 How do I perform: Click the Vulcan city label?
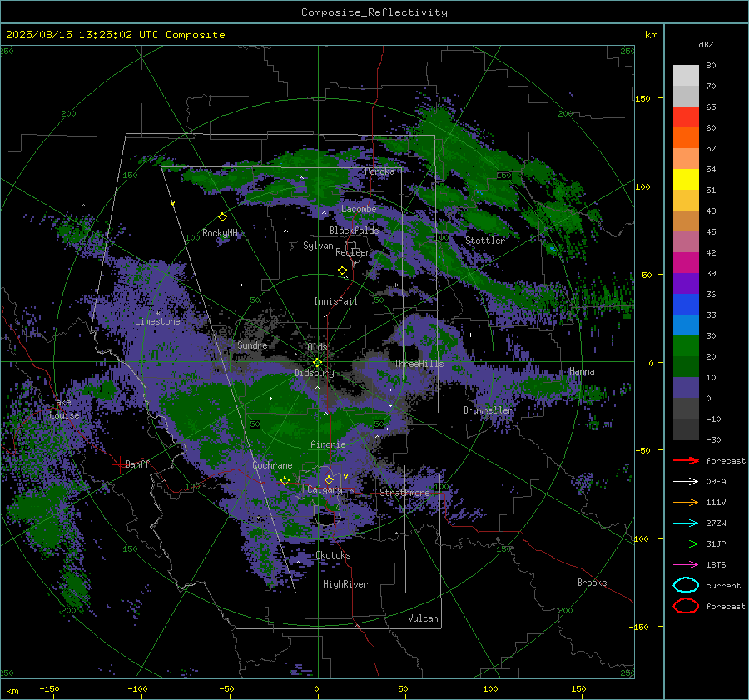tap(423, 618)
